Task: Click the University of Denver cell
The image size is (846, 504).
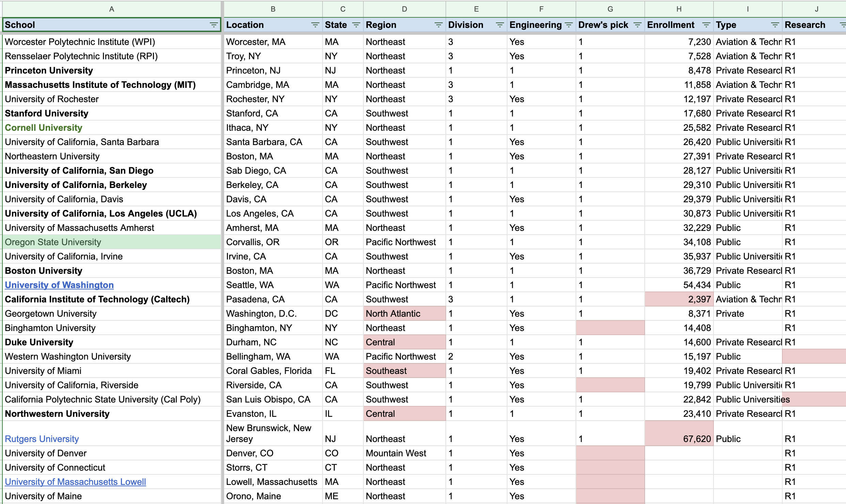Action: (x=112, y=453)
